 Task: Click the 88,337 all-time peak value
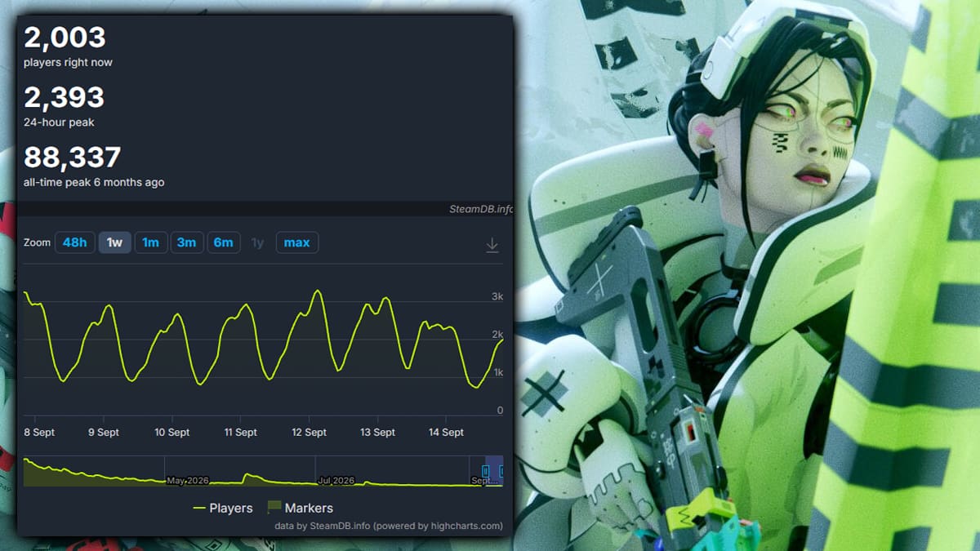72,157
